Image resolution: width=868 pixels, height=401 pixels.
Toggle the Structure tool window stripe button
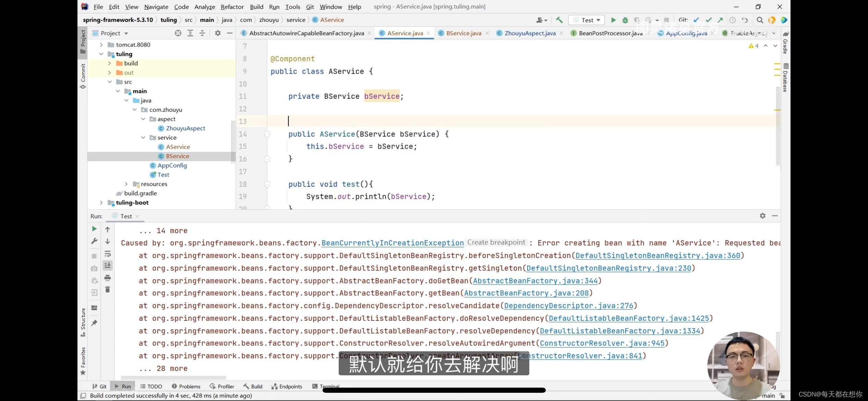coord(83,322)
